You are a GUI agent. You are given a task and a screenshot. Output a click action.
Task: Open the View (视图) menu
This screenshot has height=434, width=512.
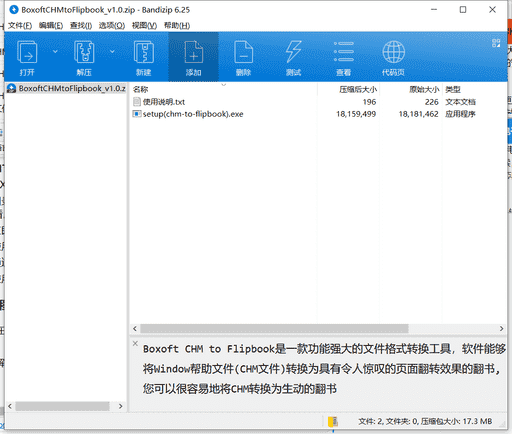click(x=144, y=25)
